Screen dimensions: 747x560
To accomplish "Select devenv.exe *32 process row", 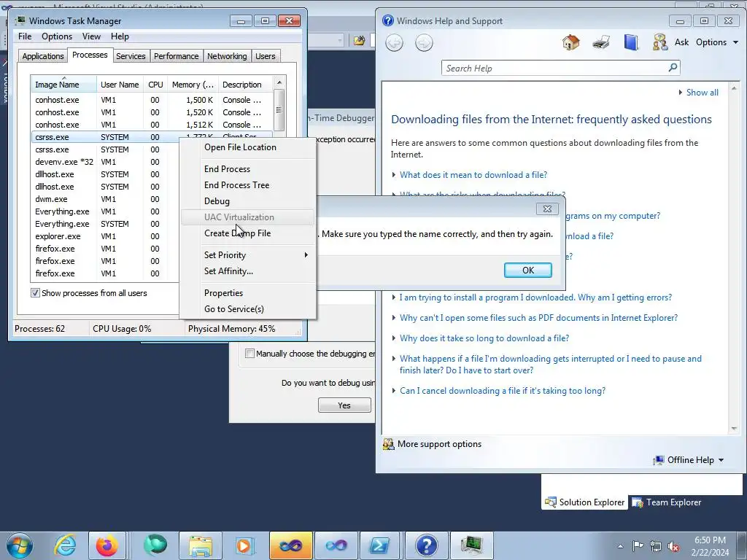I will click(x=105, y=162).
